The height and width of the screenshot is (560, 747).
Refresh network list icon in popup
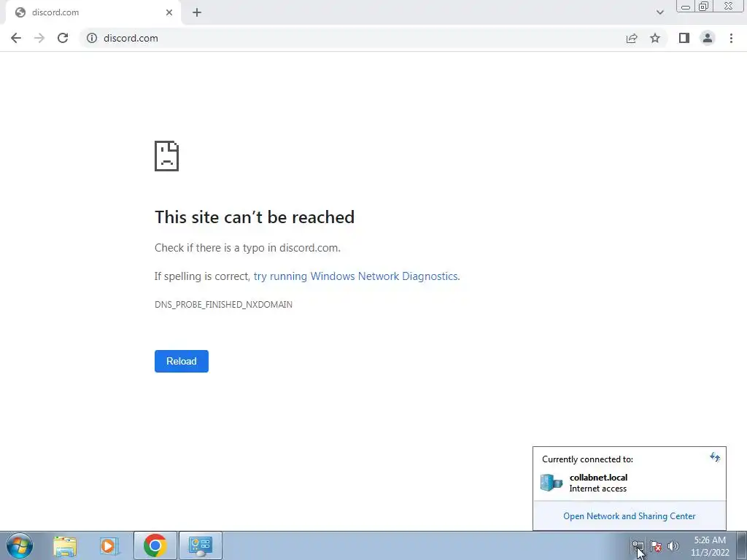(x=715, y=457)
